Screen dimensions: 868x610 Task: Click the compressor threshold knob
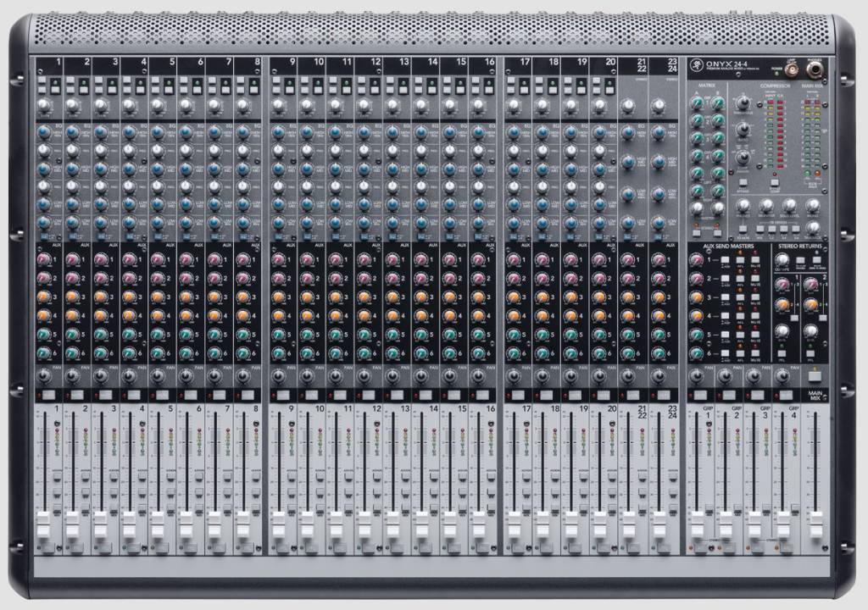point(743,103)
